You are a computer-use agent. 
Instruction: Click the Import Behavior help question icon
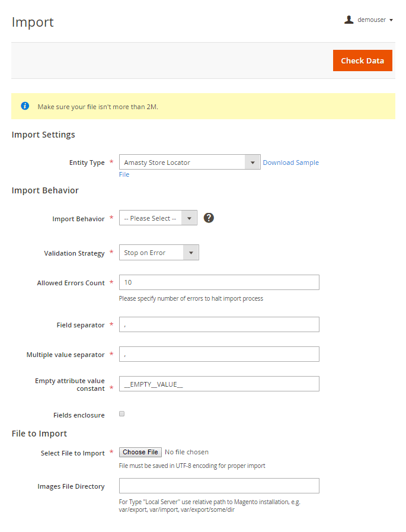tap(209, 218)
